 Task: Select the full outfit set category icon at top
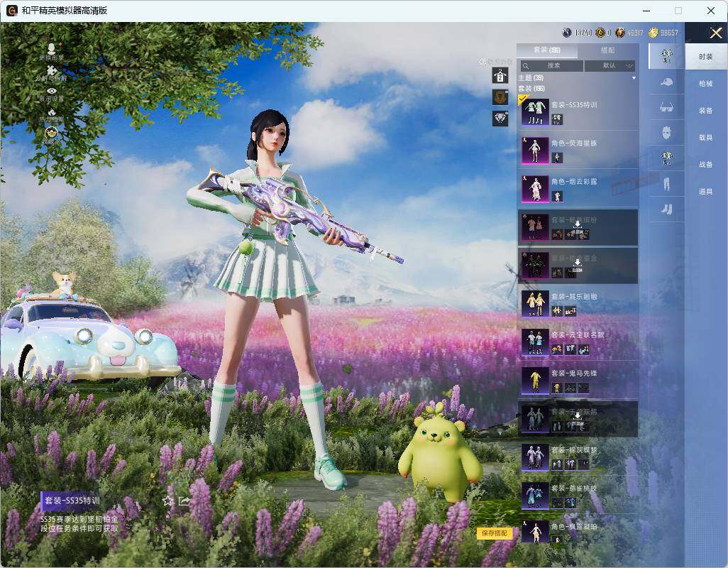tap(667, 56)
